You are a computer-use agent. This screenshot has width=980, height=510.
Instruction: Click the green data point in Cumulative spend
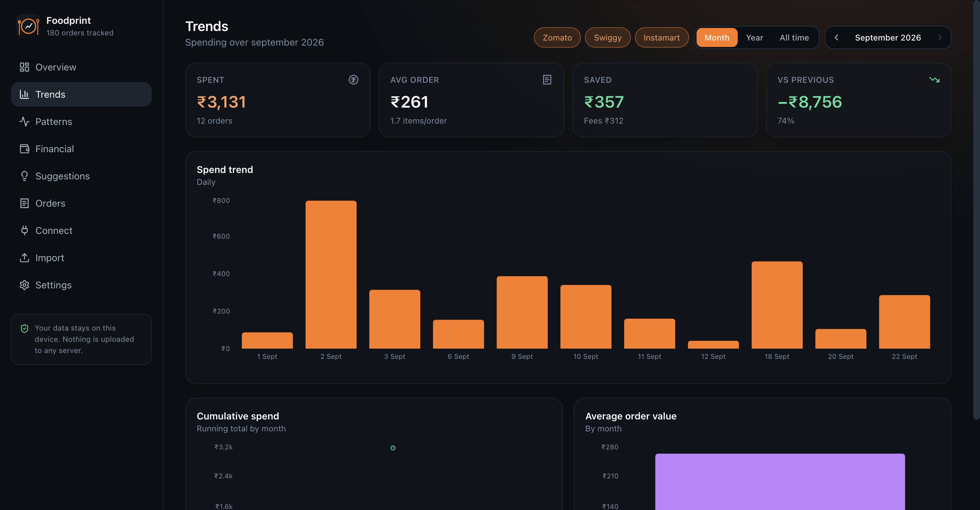pyautogui.click(x=393, y=448)
